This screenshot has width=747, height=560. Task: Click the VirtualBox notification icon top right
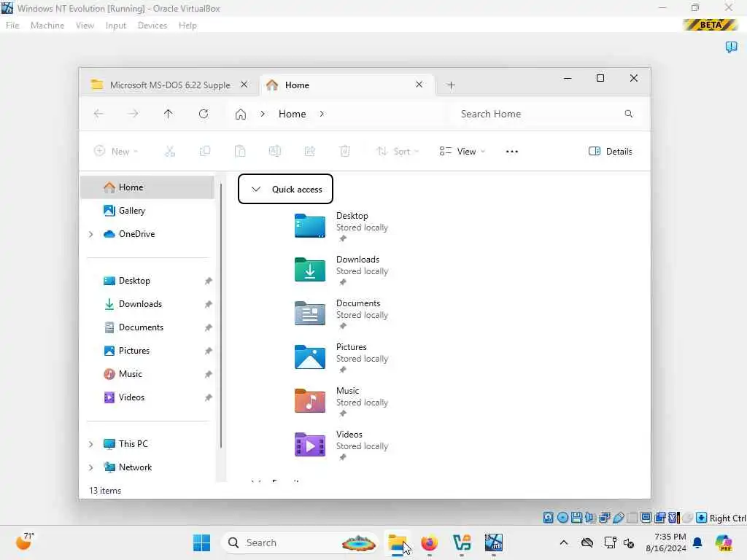click(731, 47)
